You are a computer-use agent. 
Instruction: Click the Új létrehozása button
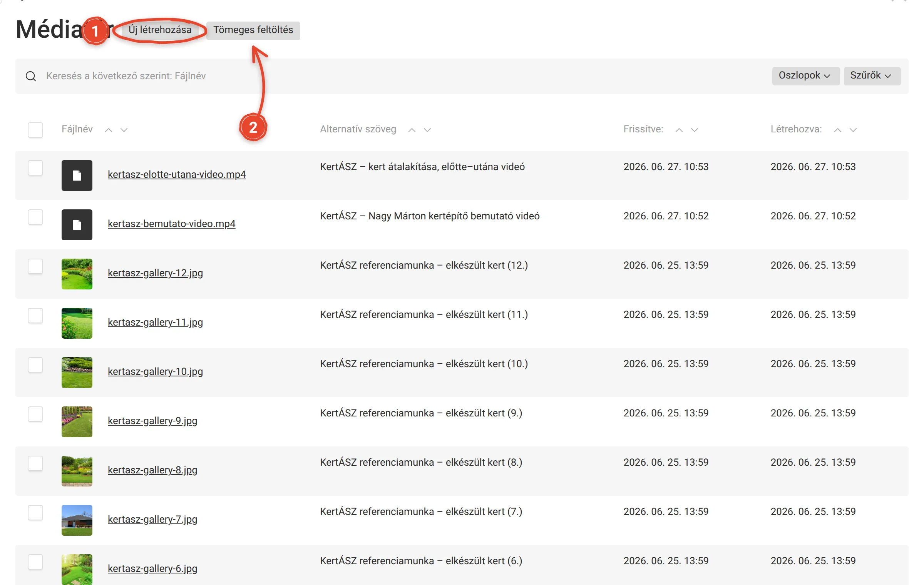(x=160, y=30)
